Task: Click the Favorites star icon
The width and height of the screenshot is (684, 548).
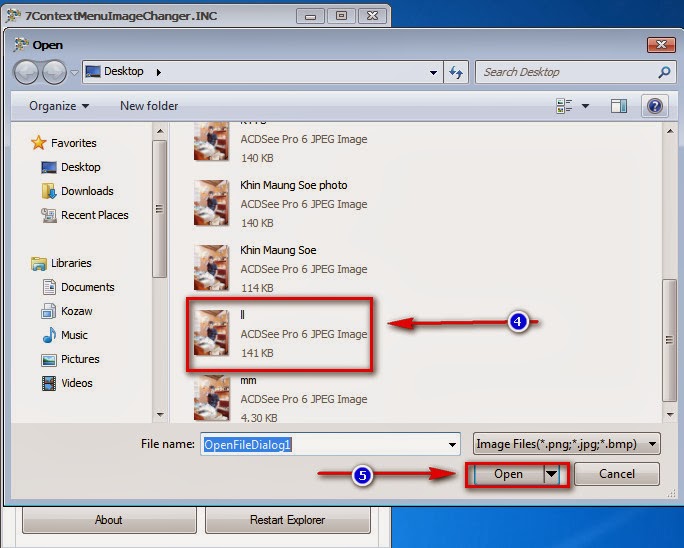Action: [x=38, y=142]
